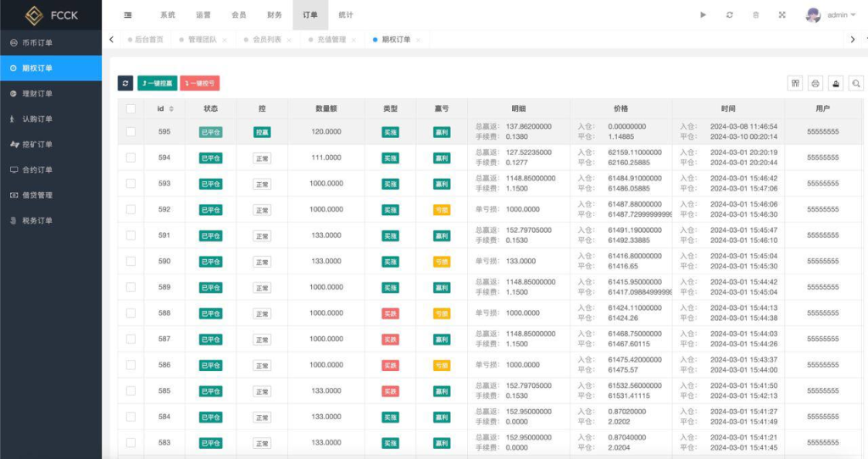
Task: Click the print icon above the table
Action: (815, 84)
